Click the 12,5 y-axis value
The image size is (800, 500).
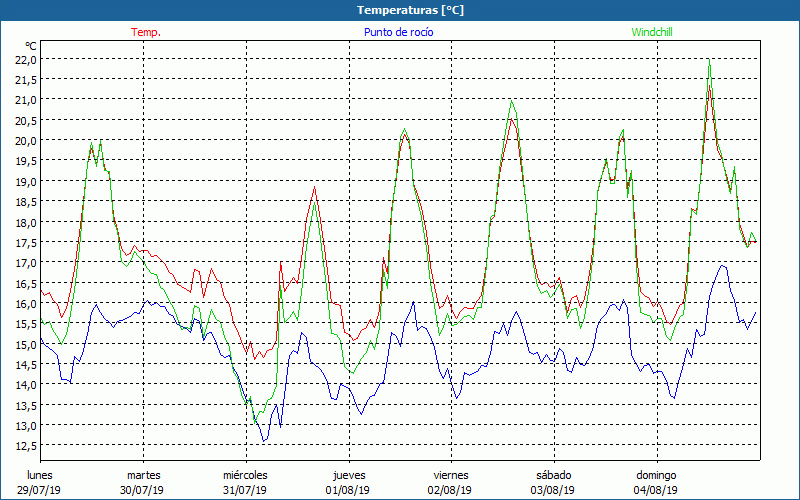(x=26, y=445)
